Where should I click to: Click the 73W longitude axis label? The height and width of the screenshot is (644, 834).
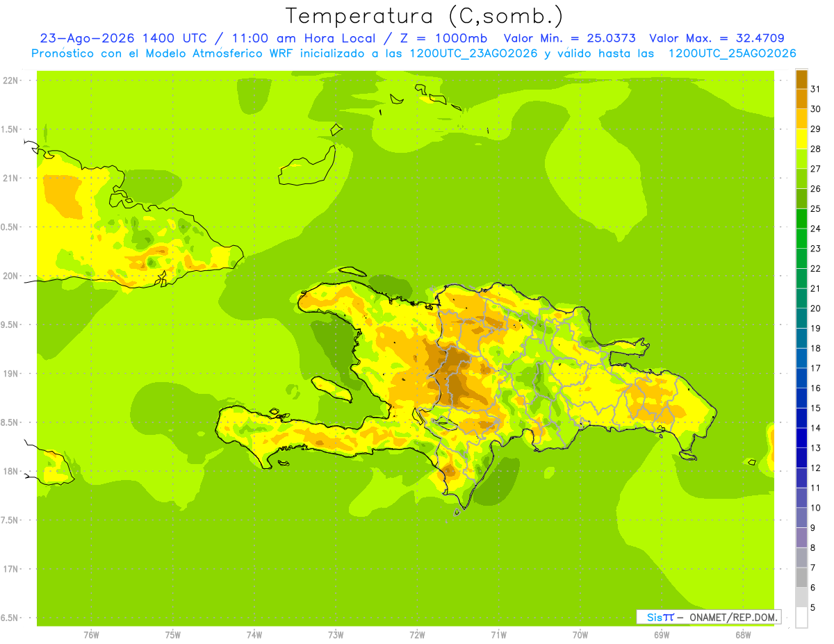coord(336,635)
